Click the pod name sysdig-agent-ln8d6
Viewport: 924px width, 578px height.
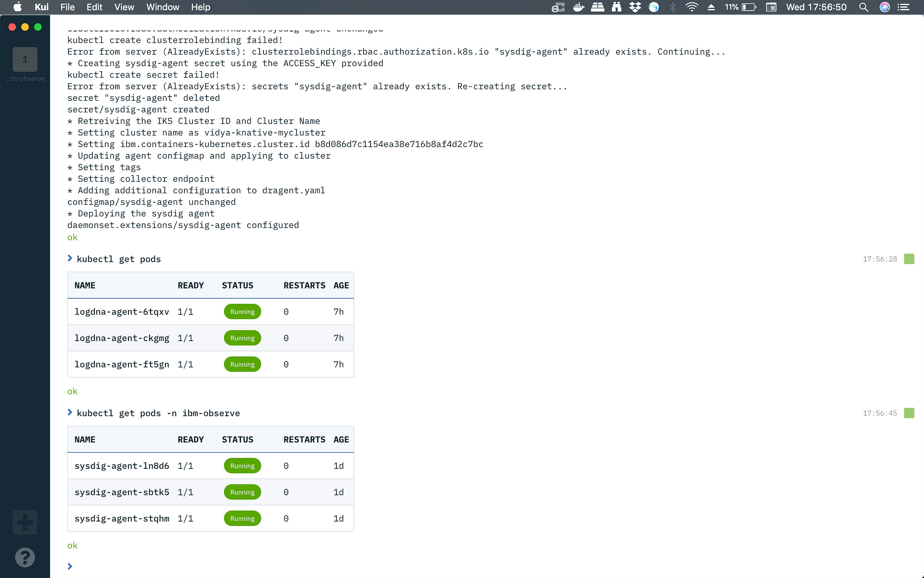click(122, 466)
